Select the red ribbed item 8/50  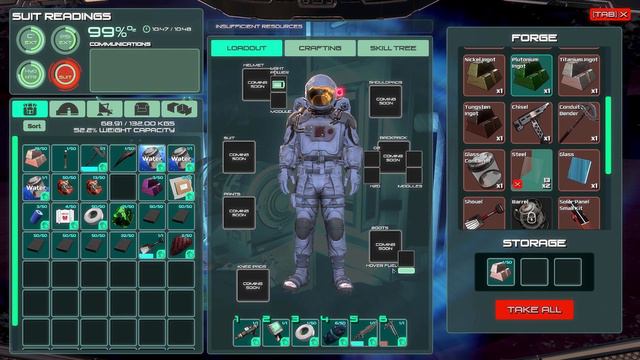click(181, 246)
